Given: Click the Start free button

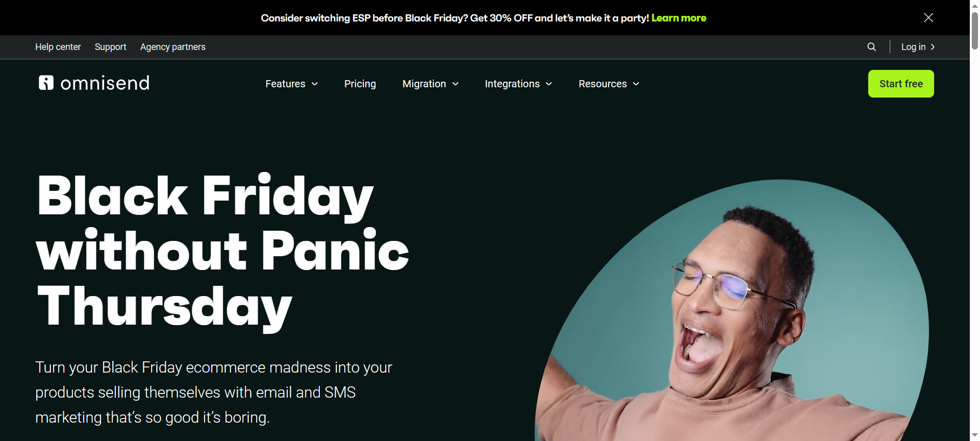Looking at the screenshot, I should [901, 84].
